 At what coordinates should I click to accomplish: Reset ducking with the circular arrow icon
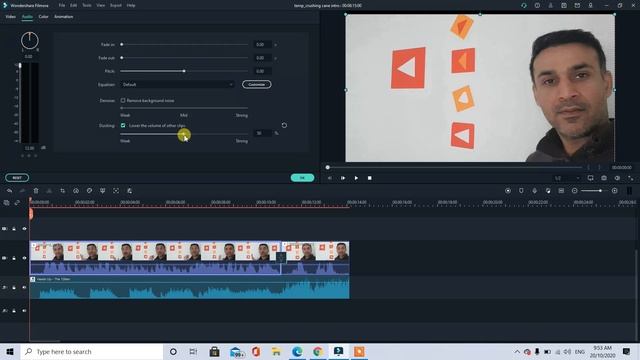tap(284, 125)
